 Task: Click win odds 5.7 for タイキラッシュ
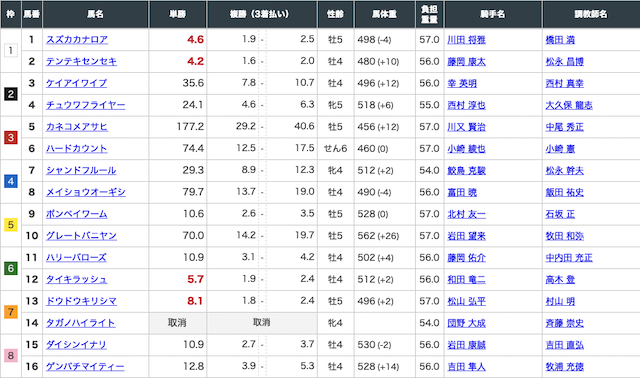click(x=195, y=279)
